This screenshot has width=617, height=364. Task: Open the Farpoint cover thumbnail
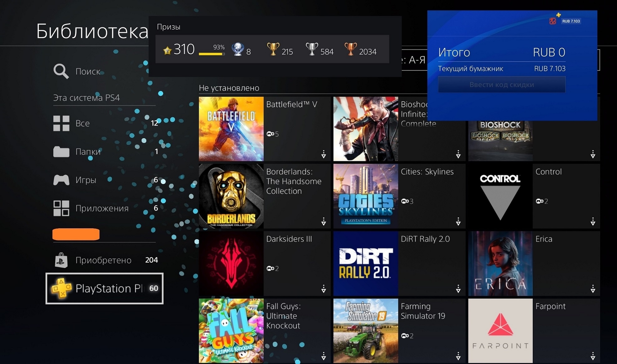(x=500, y=331)
